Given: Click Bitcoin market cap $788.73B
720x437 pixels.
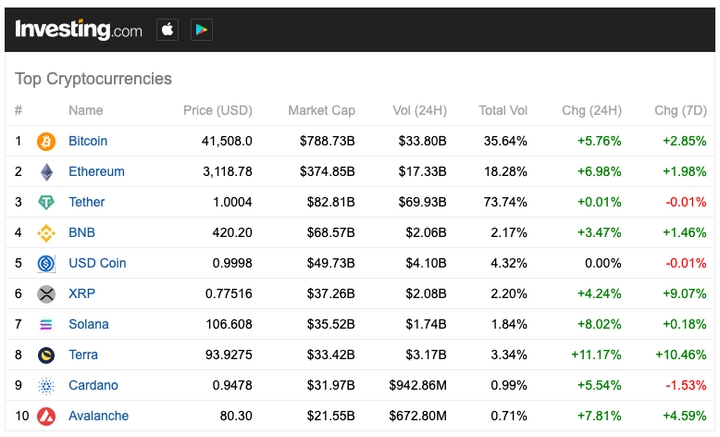Looking at the screenshot, I should [327, 141].
